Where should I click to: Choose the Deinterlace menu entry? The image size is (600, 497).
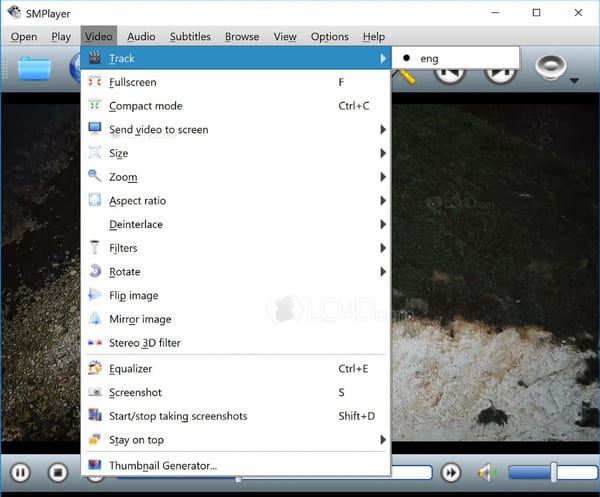[x=236, y=224]
